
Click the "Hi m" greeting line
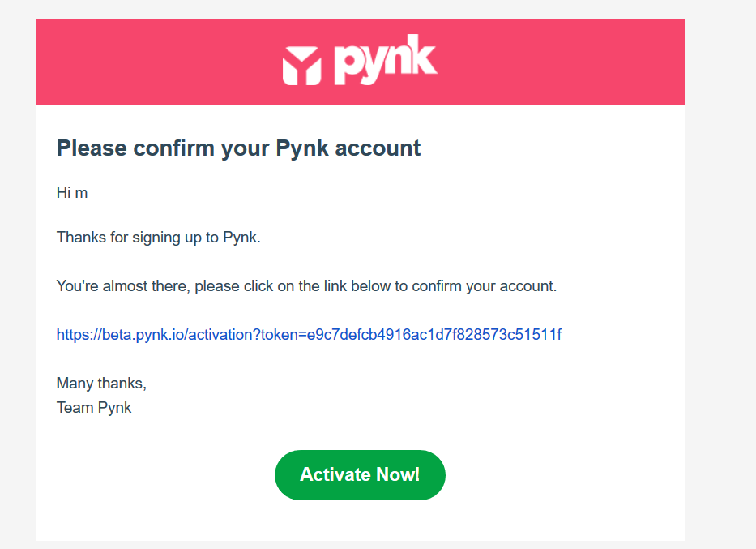(72, 193)
